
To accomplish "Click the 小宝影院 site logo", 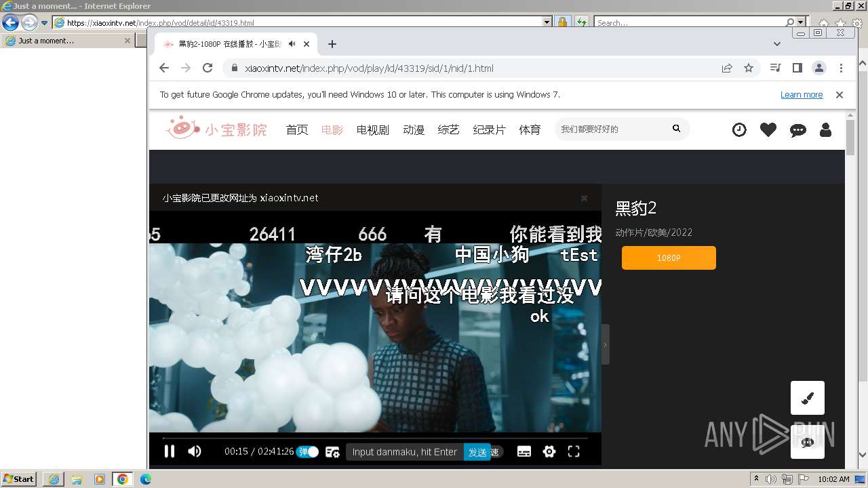I will pyautogui.click(x=217, y=129).
